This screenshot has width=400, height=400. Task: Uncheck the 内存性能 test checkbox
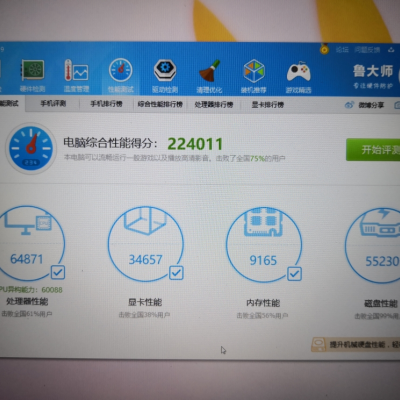[x=294, y=274]
